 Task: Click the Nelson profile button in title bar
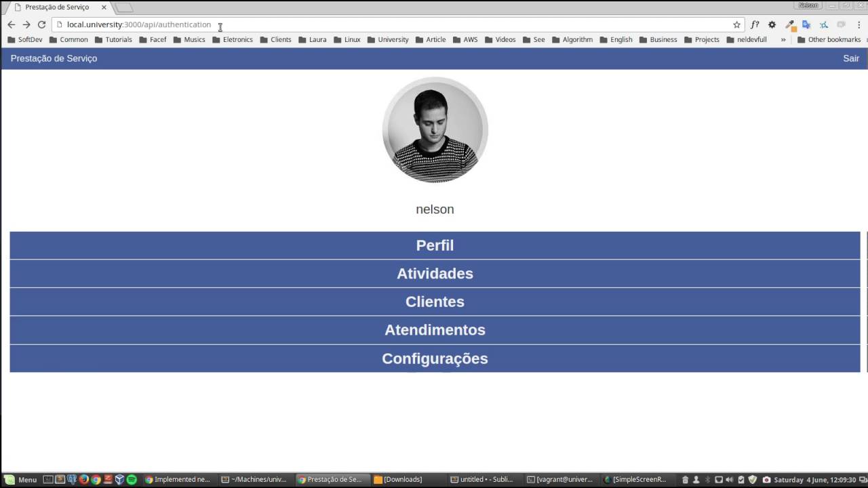(808, 5)
